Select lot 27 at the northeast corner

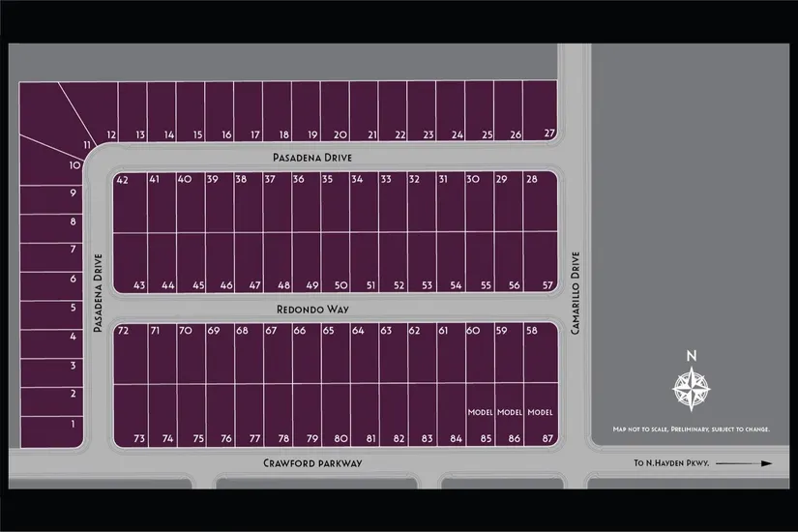tap(544, 111)
